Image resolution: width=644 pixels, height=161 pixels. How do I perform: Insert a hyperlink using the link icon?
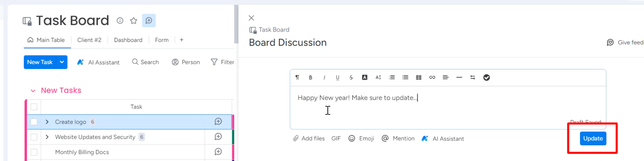coord(432,77)
